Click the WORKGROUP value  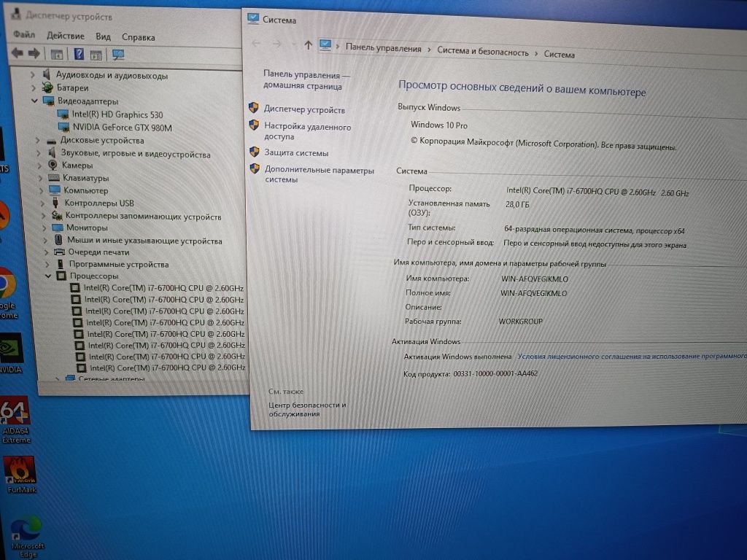[520, 322]
